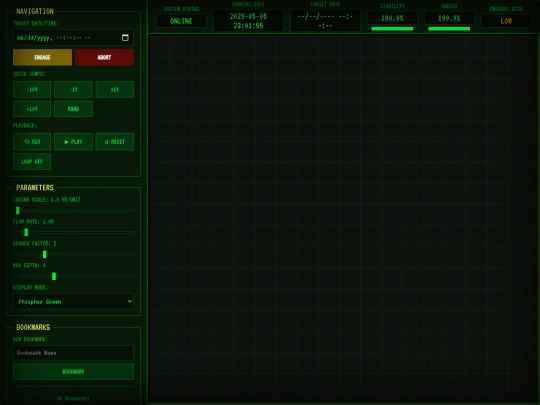Select the +1Y quick jump
This screenshot has width=540, height=405.
(x=115, y=90)
